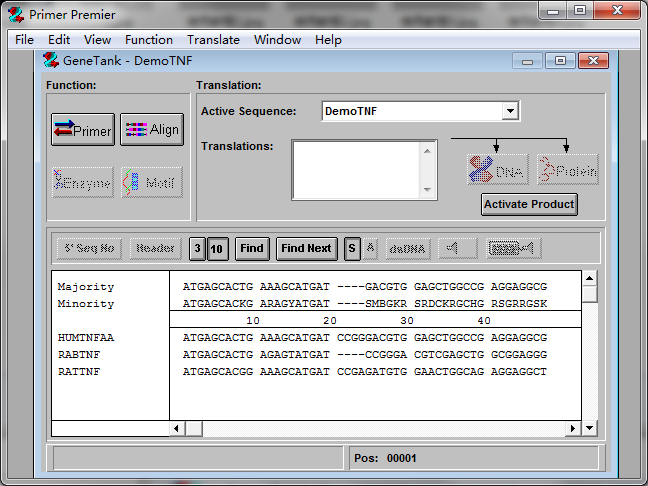This screenshot has width=648, height=486.
Task: Expand the Active Sequence dropdown
Action: pyautogui.click(x=511, y=112)
